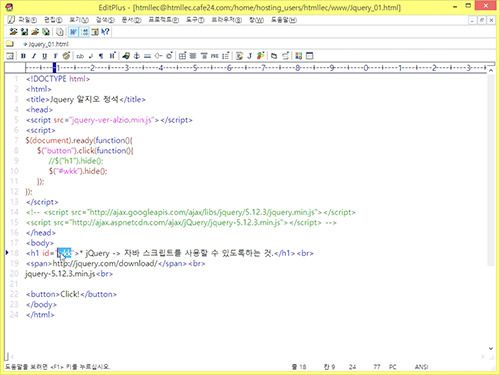Click the '줄 18' status bar entry
Image resolution: width=500 pixels, height=375 pixels.
[299, 367]
